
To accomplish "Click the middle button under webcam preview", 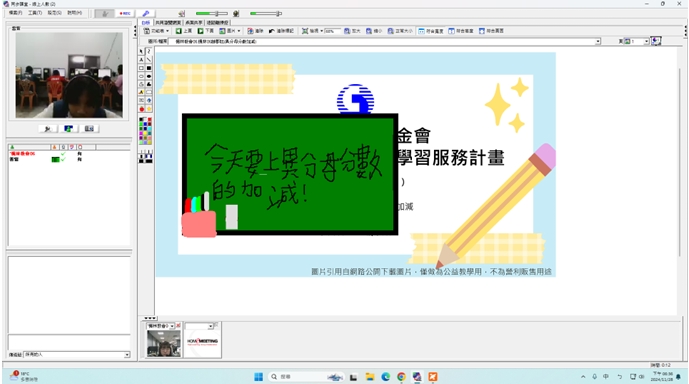I will point(68,129).
